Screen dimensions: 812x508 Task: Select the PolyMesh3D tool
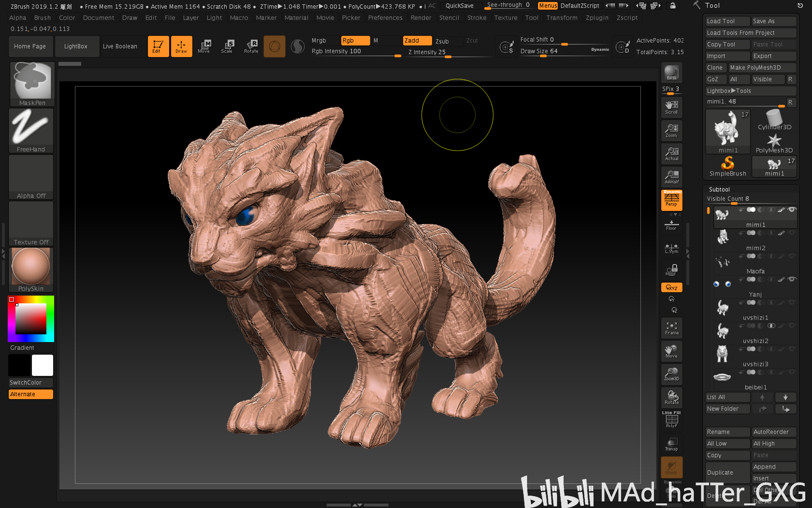pos(774,143)
